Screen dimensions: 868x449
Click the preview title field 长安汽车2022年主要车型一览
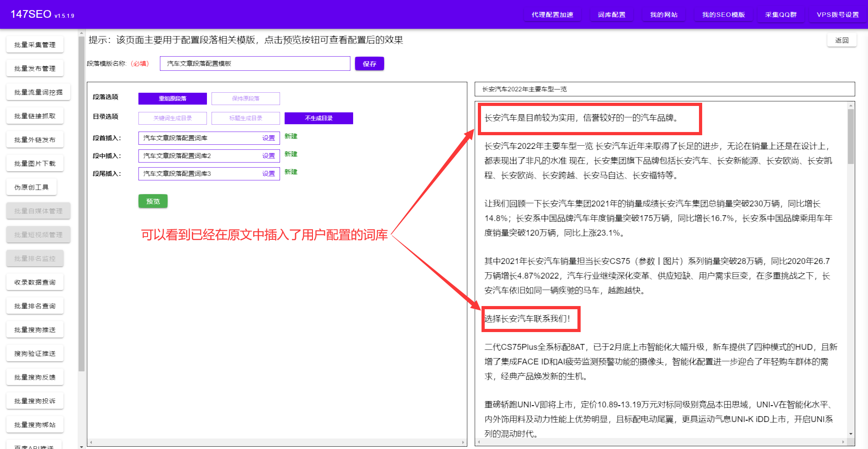665,89
